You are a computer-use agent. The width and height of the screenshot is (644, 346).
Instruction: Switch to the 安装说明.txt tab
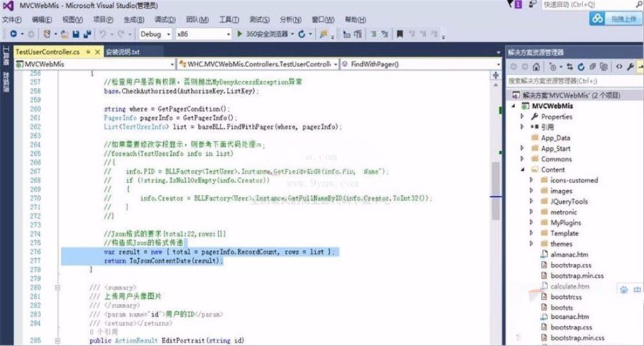tap(122, 52)
